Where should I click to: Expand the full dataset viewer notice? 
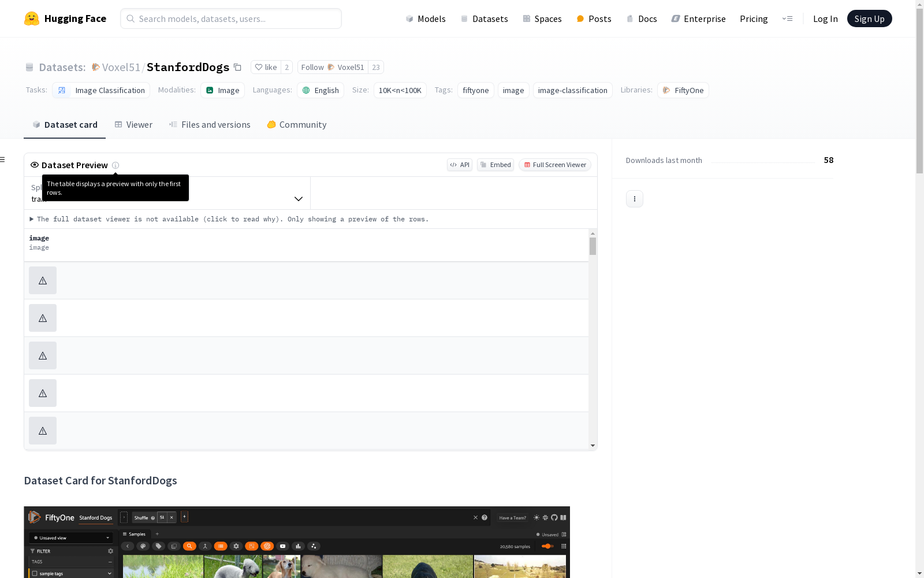(32, 219)
